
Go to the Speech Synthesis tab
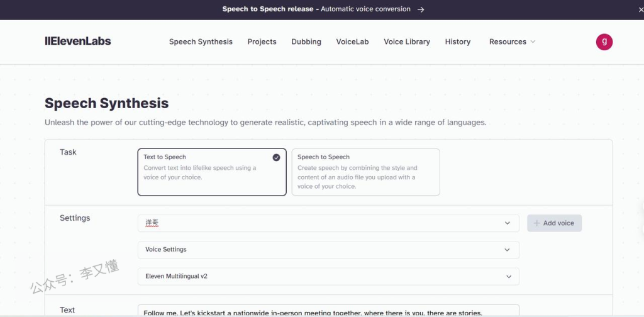[x=201, y=42]
